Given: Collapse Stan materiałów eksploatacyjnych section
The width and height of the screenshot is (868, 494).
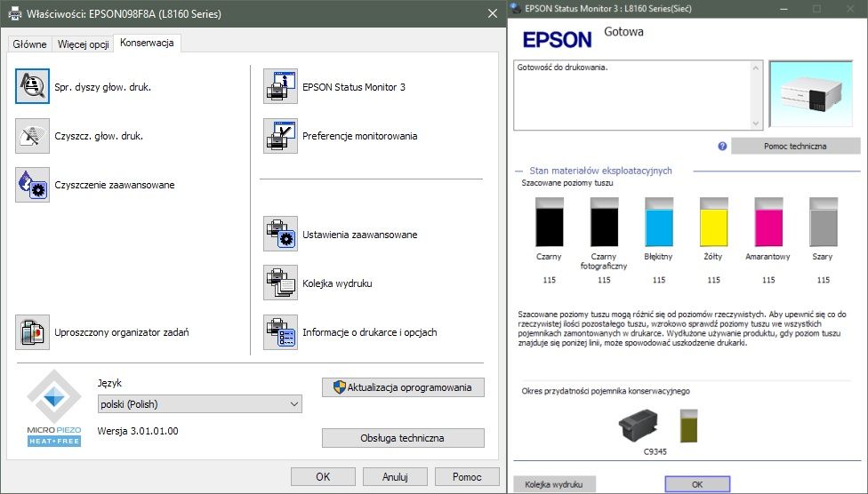Looking at the screenshot, I should pyautogui.click(x=518, y=171).
